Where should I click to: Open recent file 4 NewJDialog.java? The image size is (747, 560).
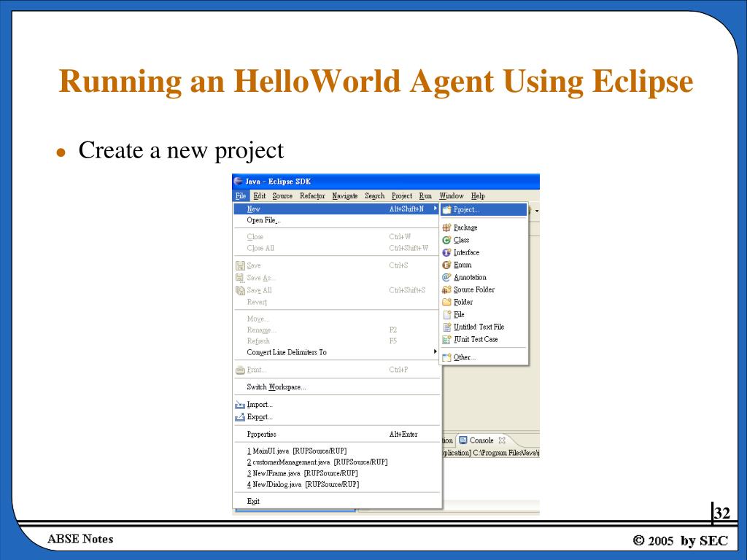pos(336,484)
